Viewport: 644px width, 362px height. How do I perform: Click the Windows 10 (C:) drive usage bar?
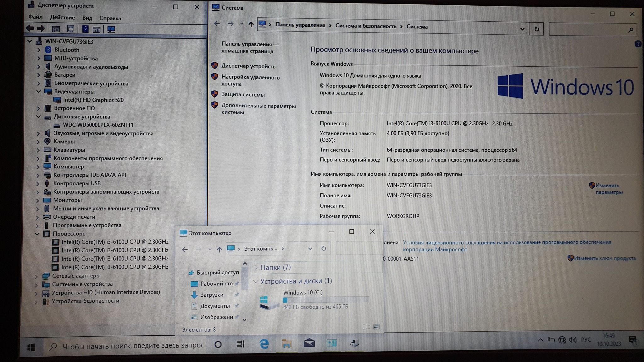pyautogui.click(x=325, y=300)
